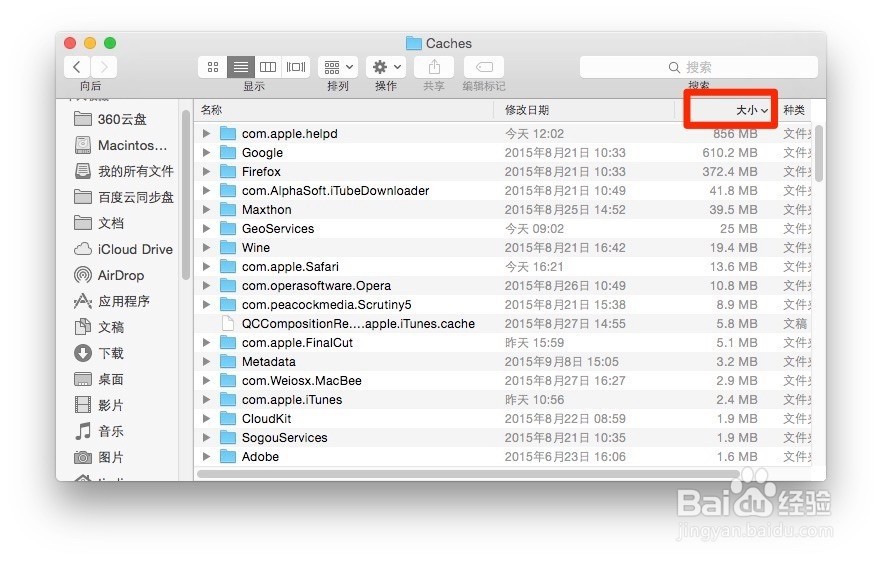Click the sidebar vertical scrollbar

point(186,194)
